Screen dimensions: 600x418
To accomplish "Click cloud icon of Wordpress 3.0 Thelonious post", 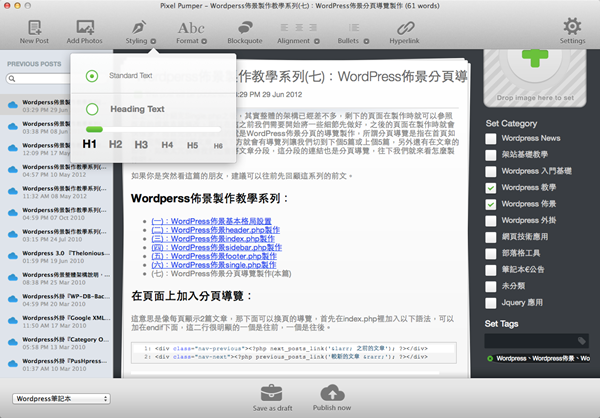I will click(x=13, y=256).
